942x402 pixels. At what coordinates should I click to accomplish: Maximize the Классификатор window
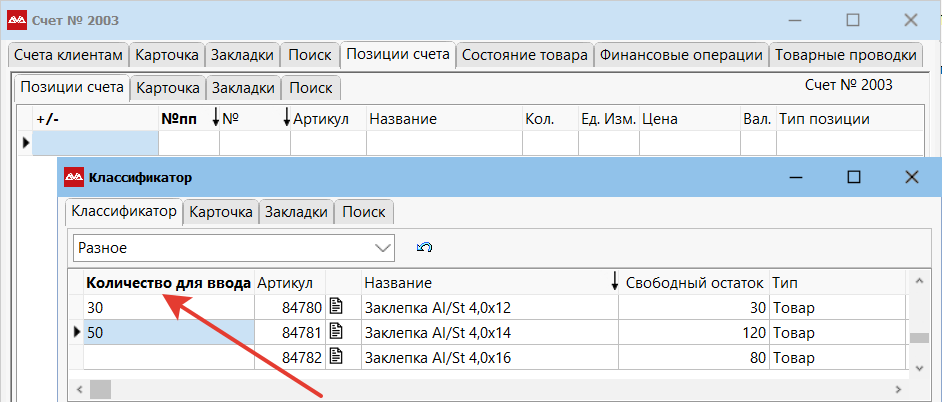tap(854, 177)
